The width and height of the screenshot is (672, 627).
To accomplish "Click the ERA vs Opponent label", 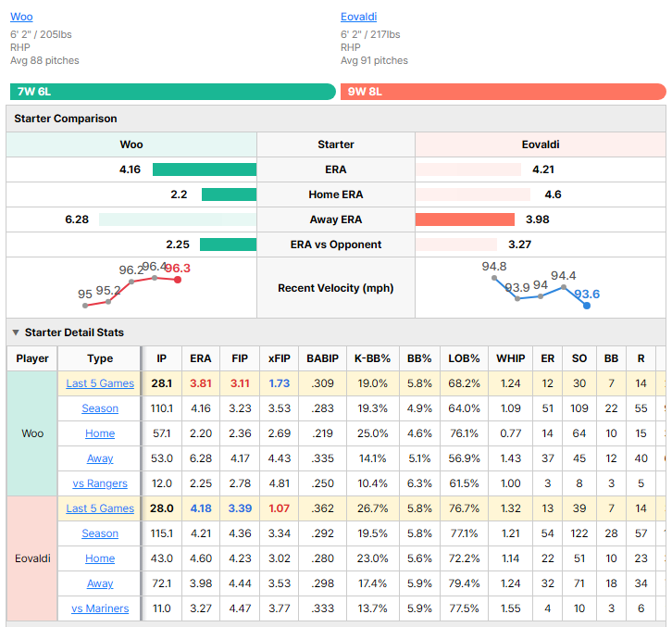I will click(336, 245).
